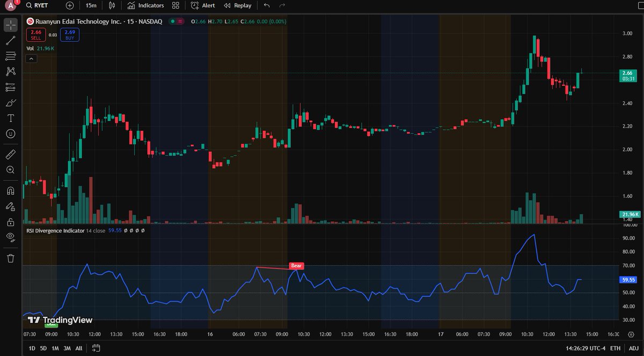The image size is (644, 356).
Task: Select the crosshair cursor tool
Action: (x=10, y=25)
